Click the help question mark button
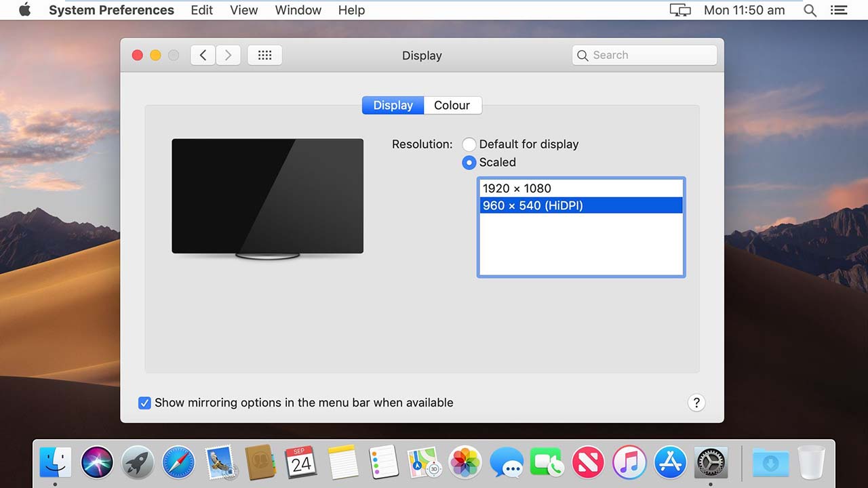 696,403
